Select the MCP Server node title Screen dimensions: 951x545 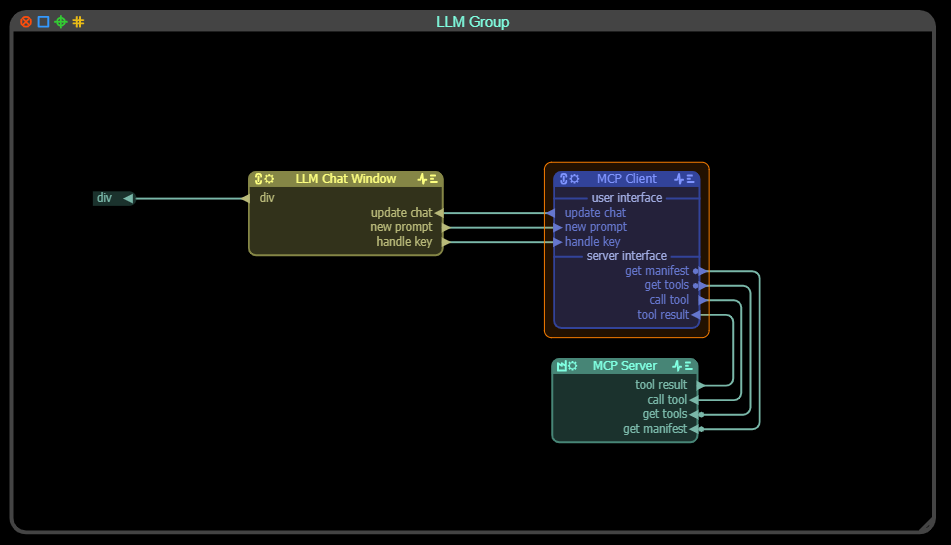[x=624, y=366]
